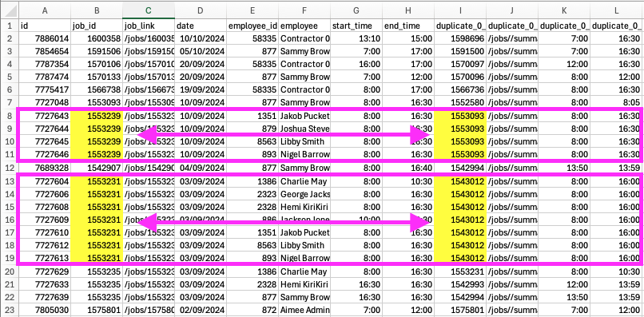Select job_id 1600358 cell

pos(97,38)
